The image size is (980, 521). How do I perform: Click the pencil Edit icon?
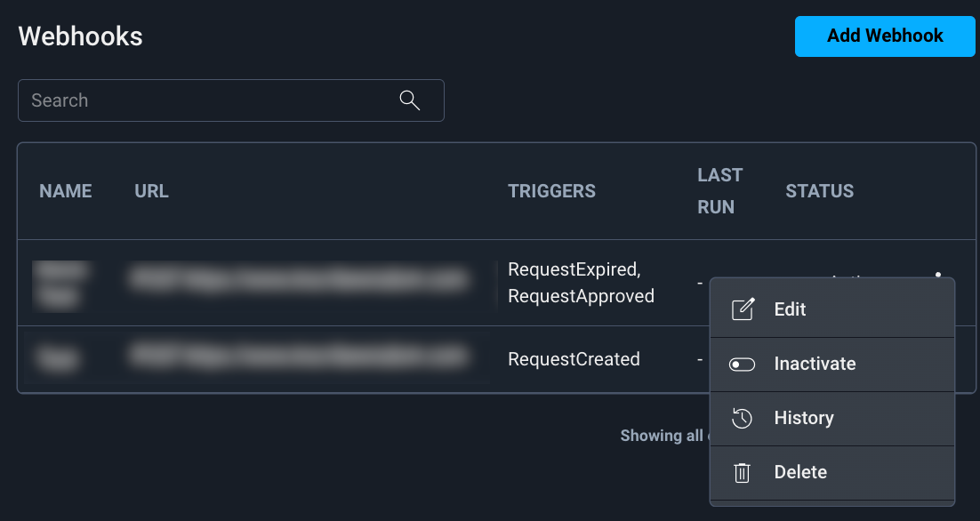tap(743, 309)
